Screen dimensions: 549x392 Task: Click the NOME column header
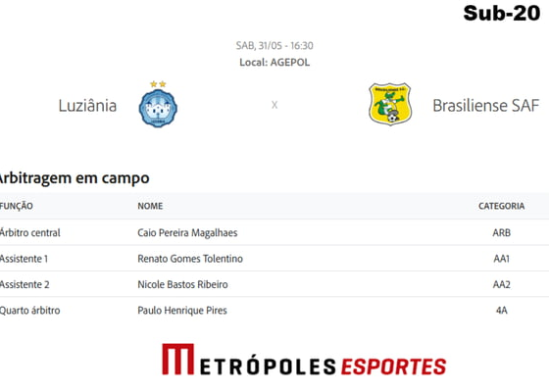pos(150,206)
